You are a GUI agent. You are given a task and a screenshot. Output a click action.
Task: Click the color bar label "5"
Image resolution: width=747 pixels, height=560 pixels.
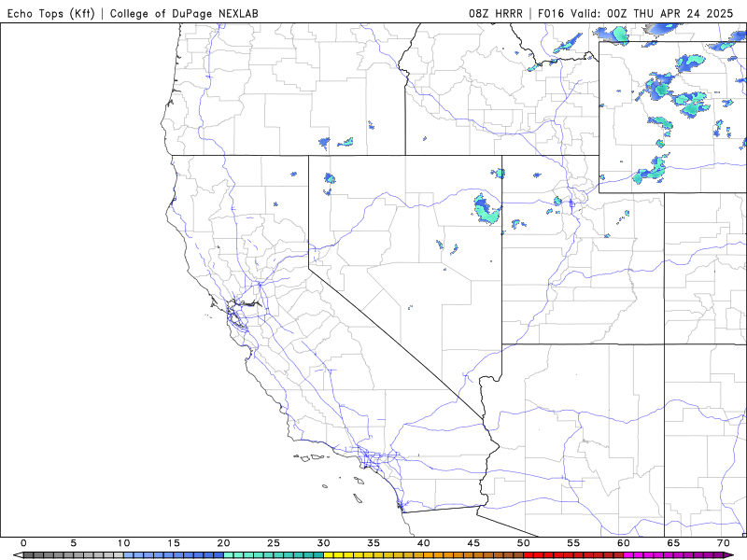(x=74, y=543)
